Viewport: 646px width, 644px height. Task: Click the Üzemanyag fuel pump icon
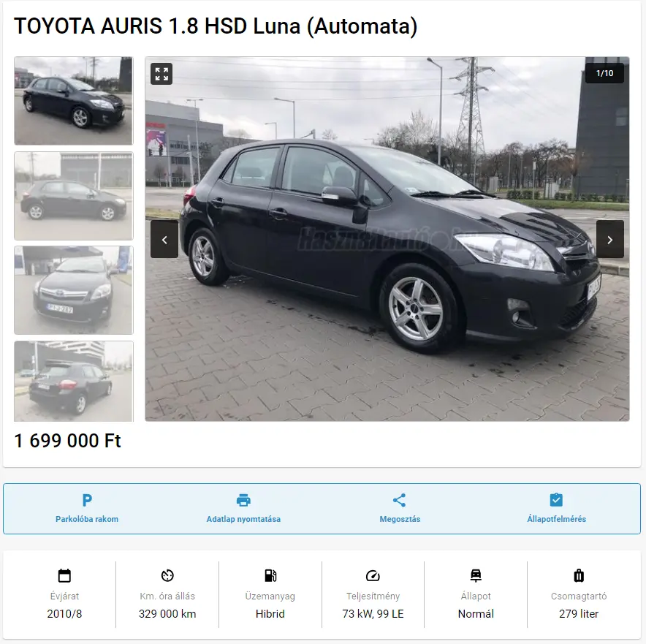(270, 575)
